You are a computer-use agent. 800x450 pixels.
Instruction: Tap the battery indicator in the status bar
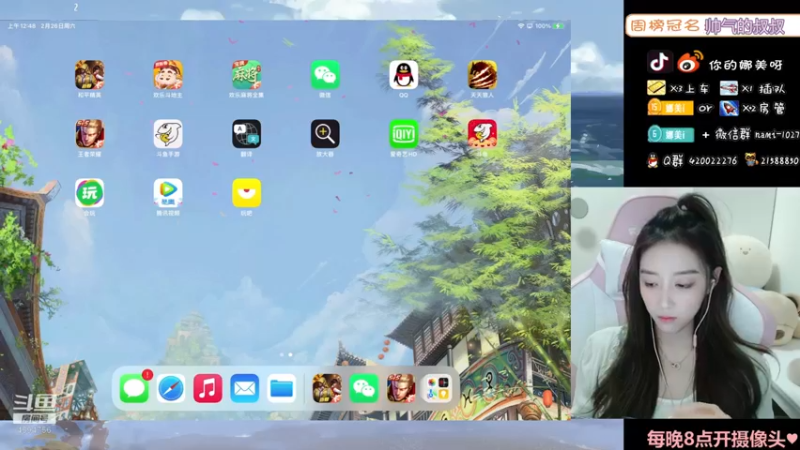[558, 26]
